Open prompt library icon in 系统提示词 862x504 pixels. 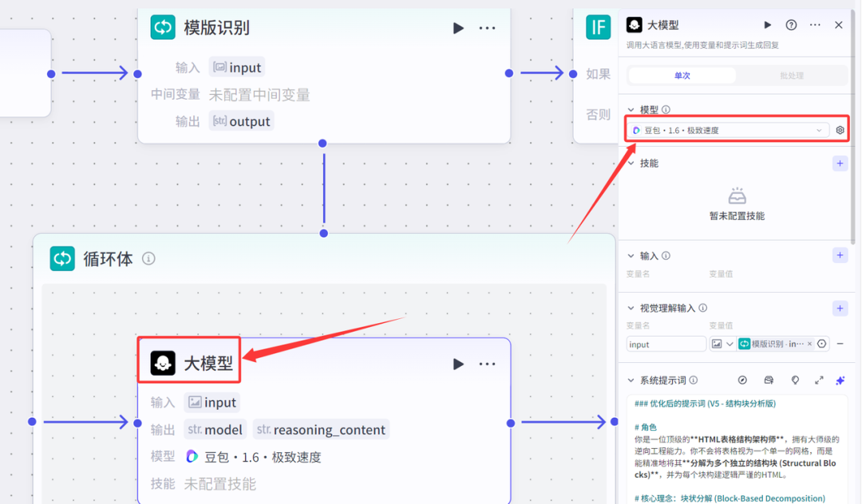pos(769,380)
